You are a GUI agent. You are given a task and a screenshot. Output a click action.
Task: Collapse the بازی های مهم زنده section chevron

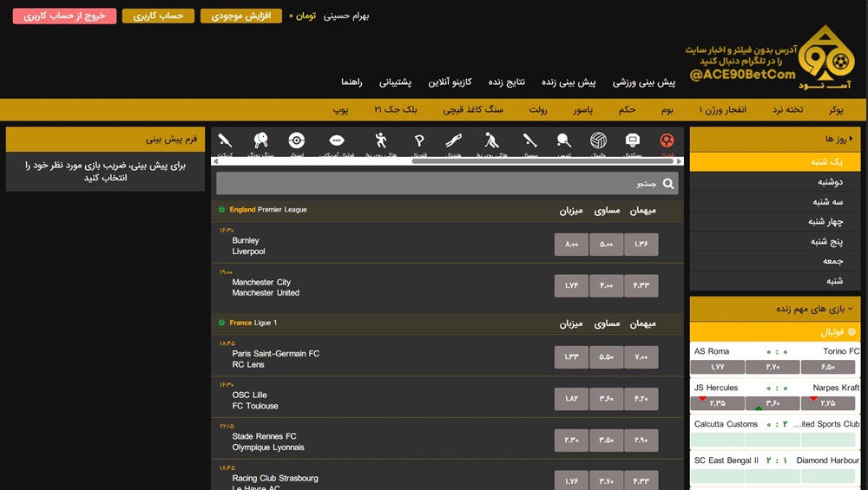pos(851,309)
